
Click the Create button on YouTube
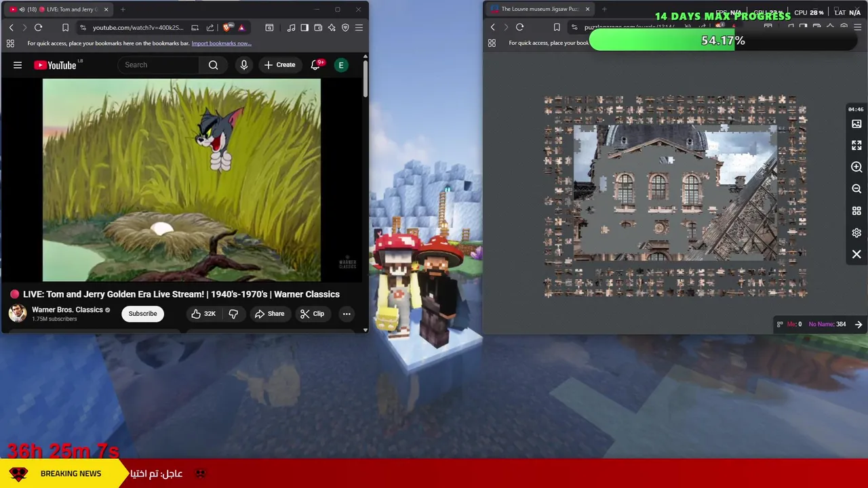[279, 65]
